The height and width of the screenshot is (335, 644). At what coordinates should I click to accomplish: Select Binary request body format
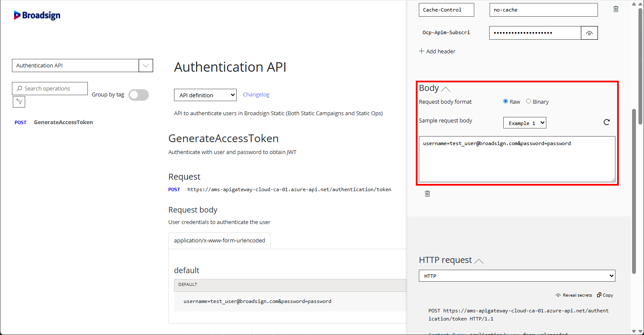pos(529,102)
